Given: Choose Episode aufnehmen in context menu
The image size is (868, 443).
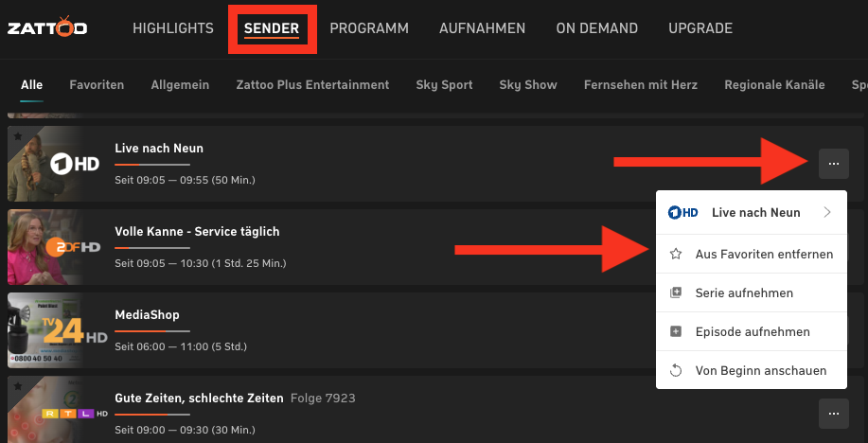Looking at the screenshot, I should (x=752, y=331).
